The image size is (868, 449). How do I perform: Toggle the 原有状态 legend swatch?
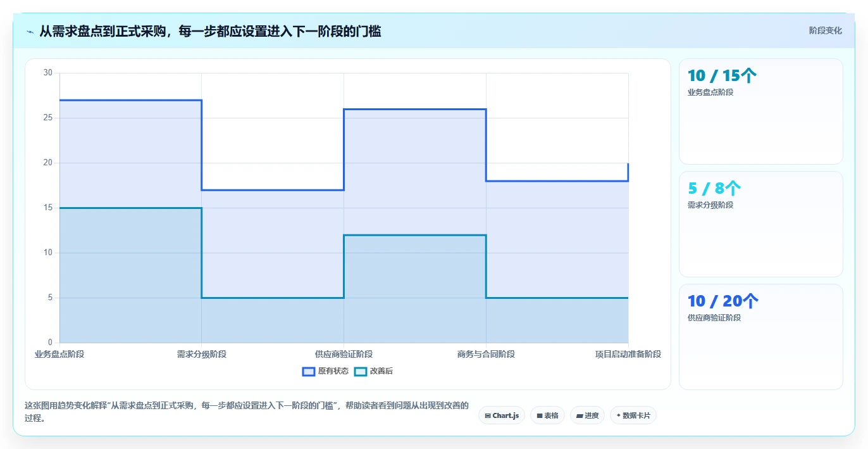pyautogui.click(x=309, y=371)
